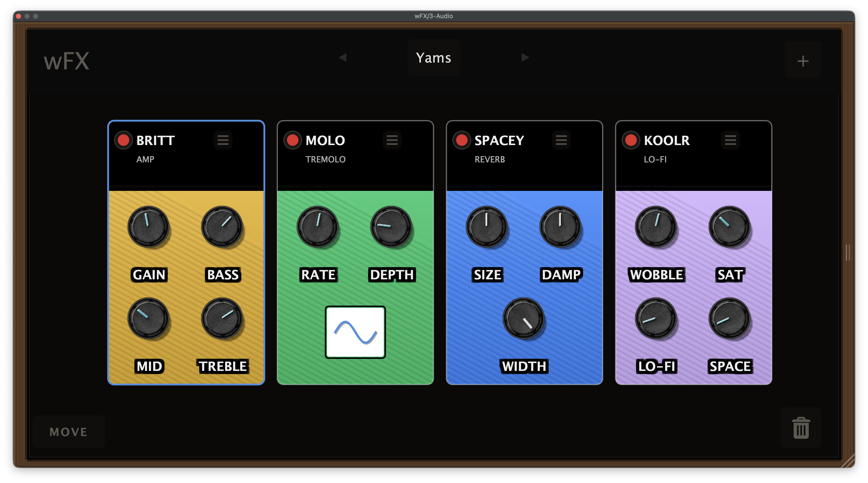Click the TREBLE knob on BRITT
The image size is (868, 483).
point(222,318)
